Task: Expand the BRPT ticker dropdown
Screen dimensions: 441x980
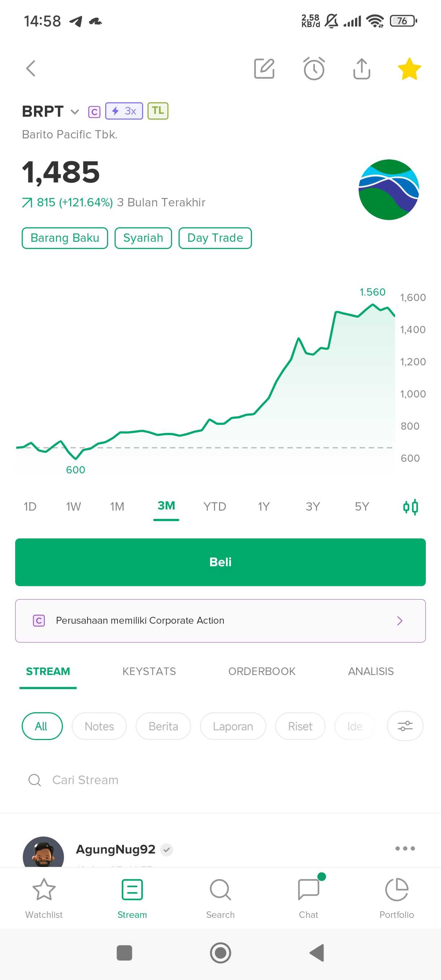Action: pyautogui.click(x=74, y=112)
